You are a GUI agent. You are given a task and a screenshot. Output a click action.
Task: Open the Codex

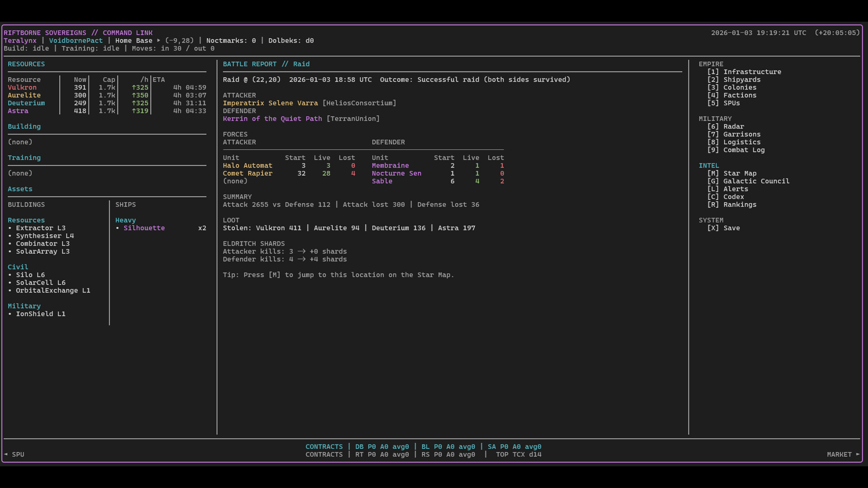(735, 197)
